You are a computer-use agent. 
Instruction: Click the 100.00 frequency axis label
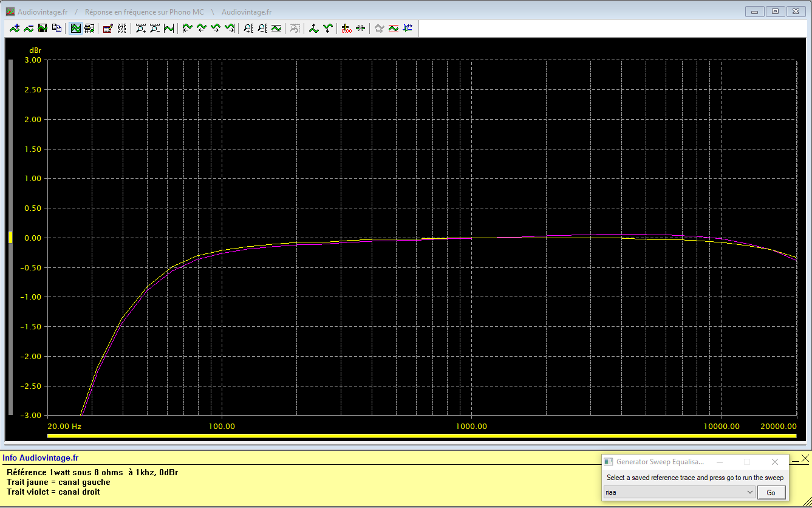click(222, 427)
